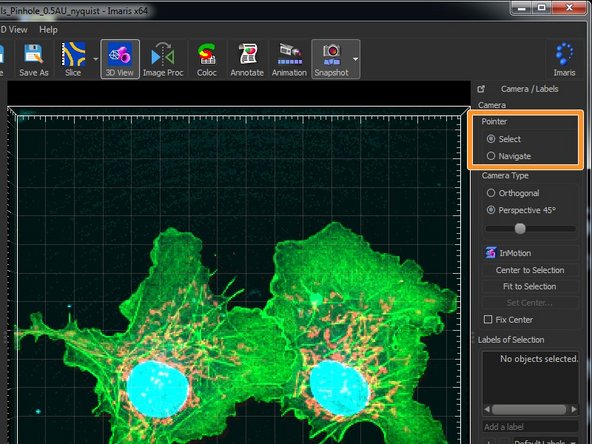Click the Set Center... button
The image size is (592, 444).
tap(530, 303)
